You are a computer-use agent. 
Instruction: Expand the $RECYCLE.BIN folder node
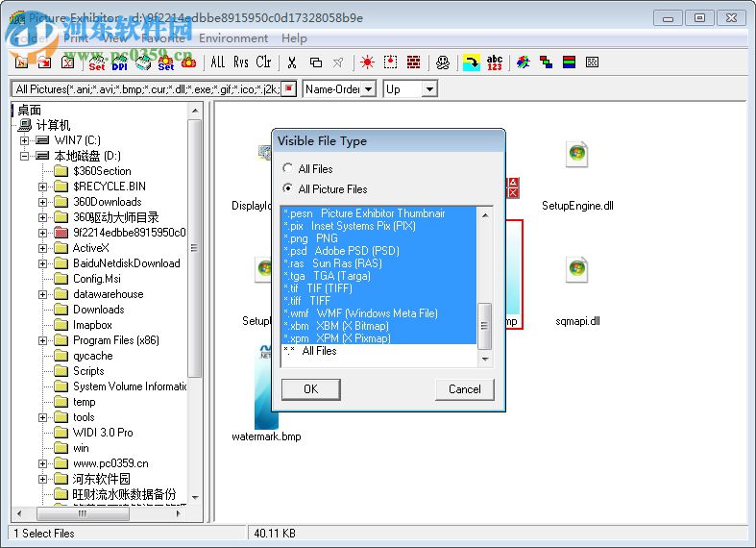43,187
